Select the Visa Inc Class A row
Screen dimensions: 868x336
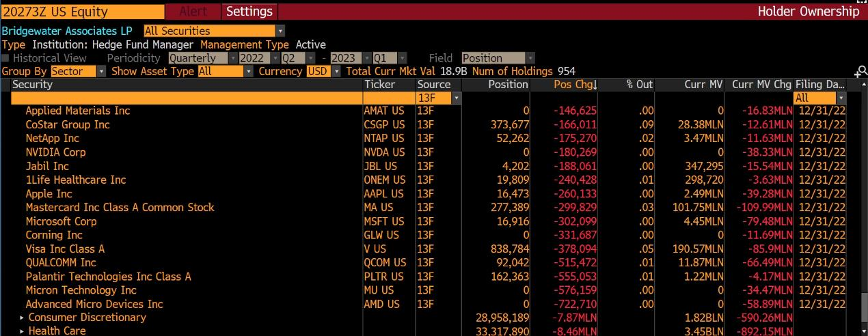pos(429,249)
